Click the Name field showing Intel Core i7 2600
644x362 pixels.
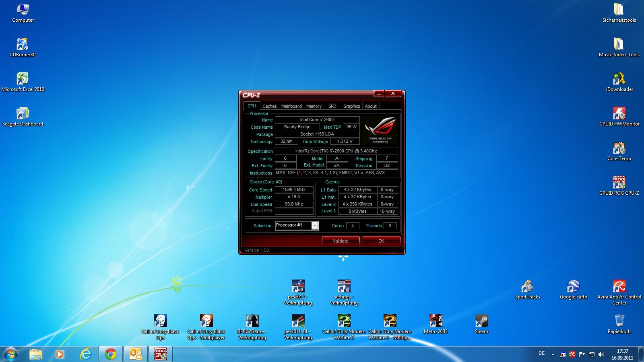[317, 119]
